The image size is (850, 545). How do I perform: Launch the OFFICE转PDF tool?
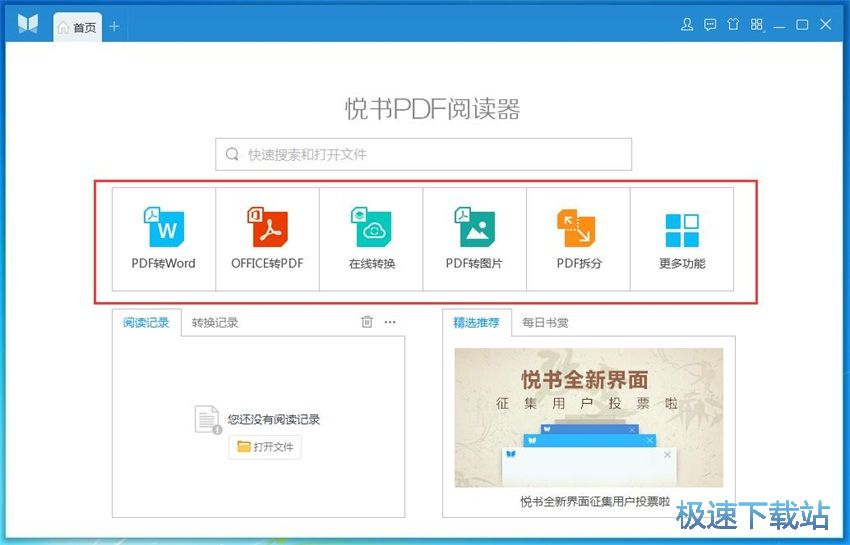267,239
